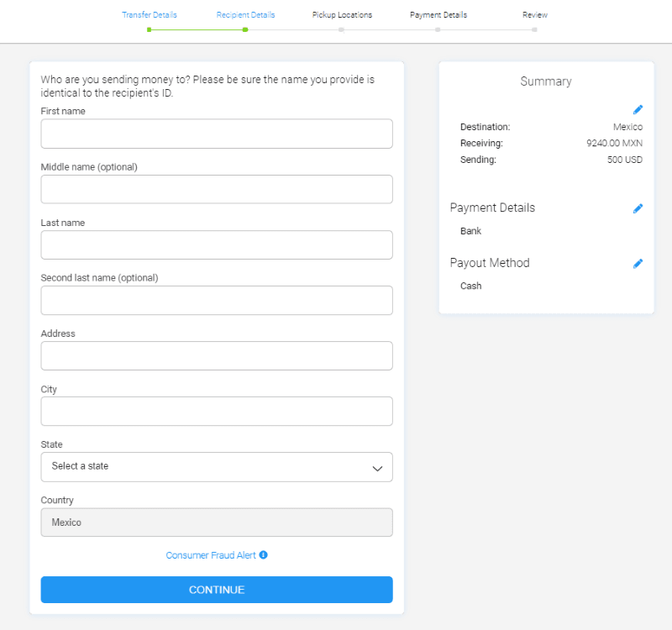The image size is (672, 630).
Task: Click the disabled Country field showing Mexico
Action: click(216, 522)
